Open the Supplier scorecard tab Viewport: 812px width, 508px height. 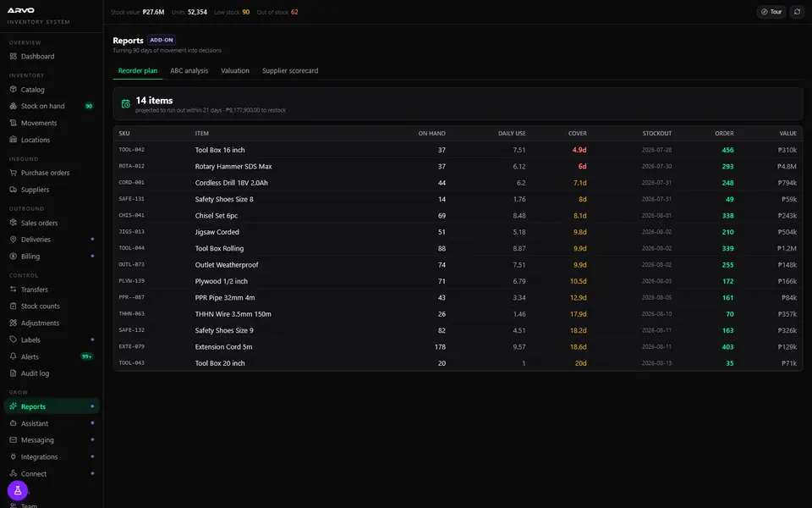[x=290, y=70]
